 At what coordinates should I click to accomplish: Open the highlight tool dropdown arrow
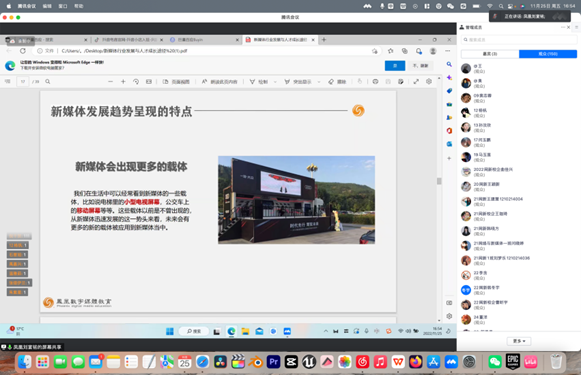(319, 82)
